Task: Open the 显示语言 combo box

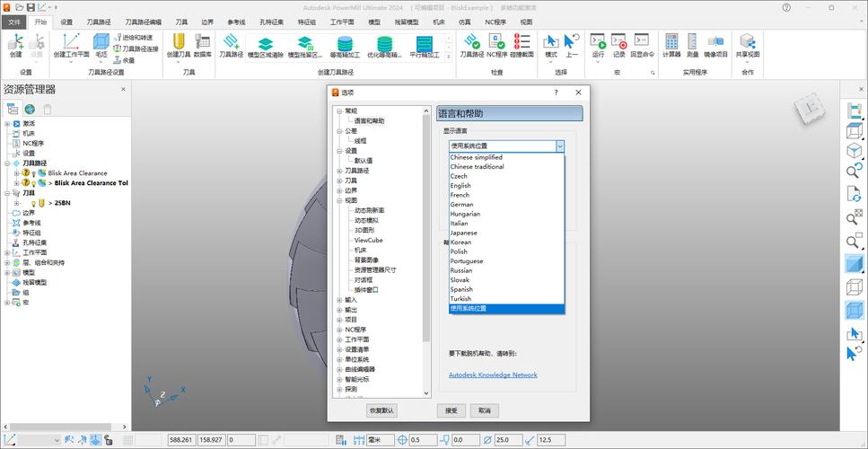Action: point(506,146)
